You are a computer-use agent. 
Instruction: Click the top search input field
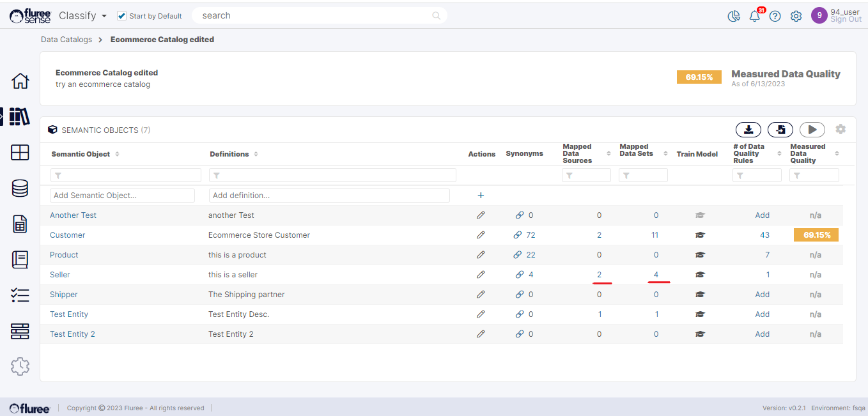pos(320,16)
